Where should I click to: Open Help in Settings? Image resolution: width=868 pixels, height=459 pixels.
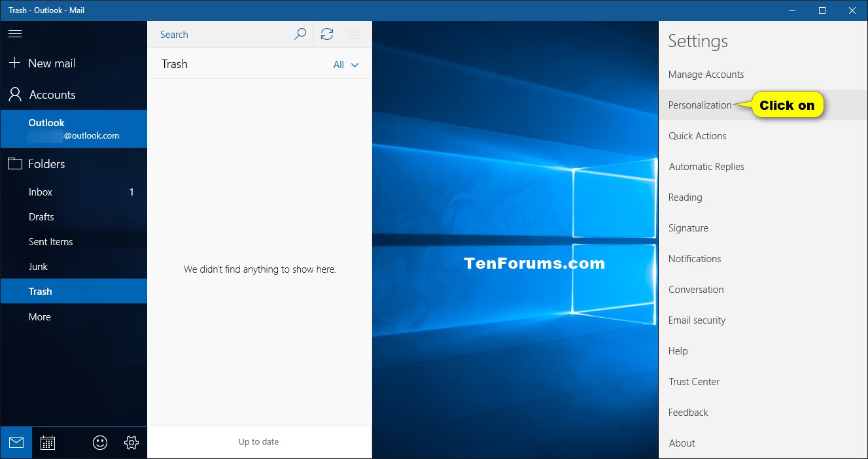pos(763,351)
